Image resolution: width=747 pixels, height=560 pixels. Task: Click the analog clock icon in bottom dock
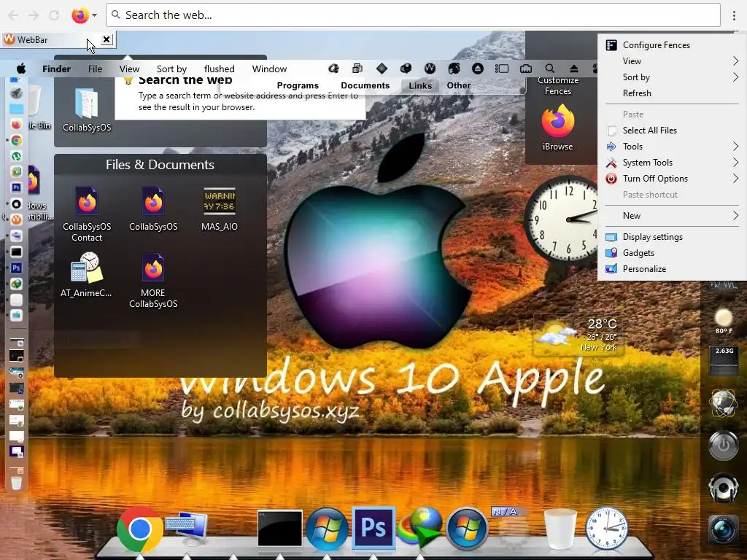click(x=606, y=528)
